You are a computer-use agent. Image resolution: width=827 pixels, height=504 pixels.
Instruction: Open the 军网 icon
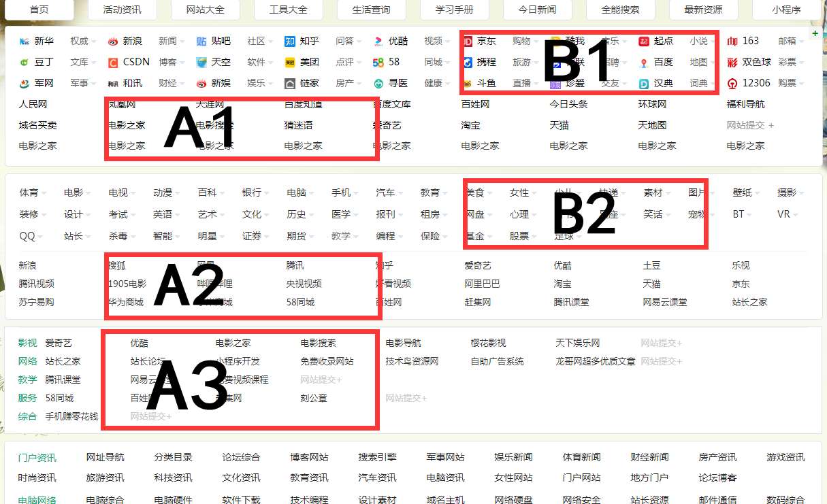pyautogui.click(x=25, y=84)
